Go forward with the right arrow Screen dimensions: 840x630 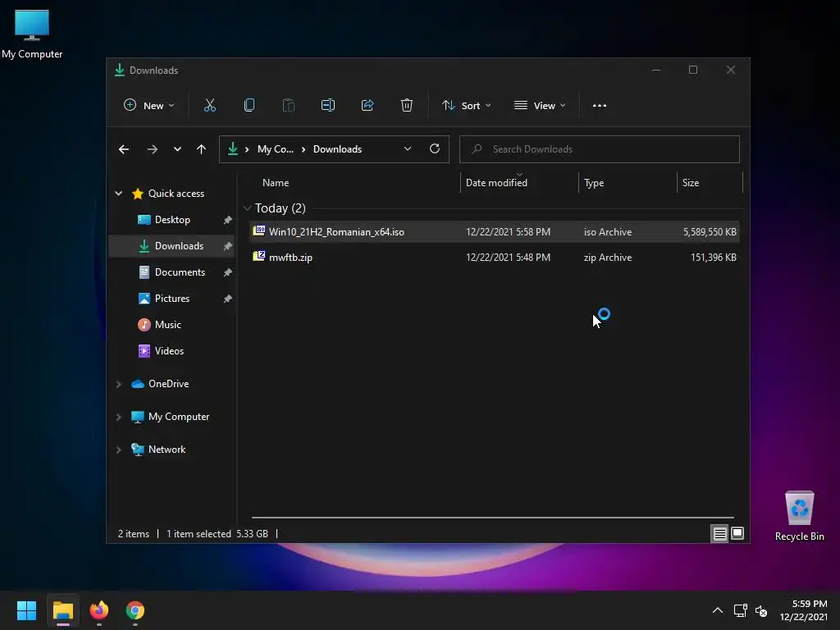pos(152,149)
